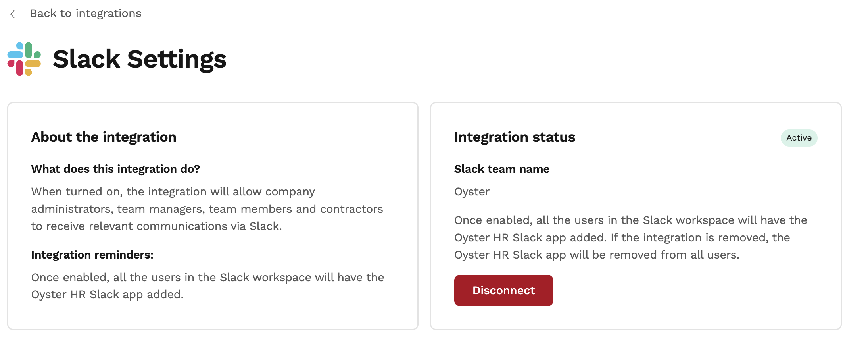
Task: Click the Slack logo icon
Action: (24, 59)
